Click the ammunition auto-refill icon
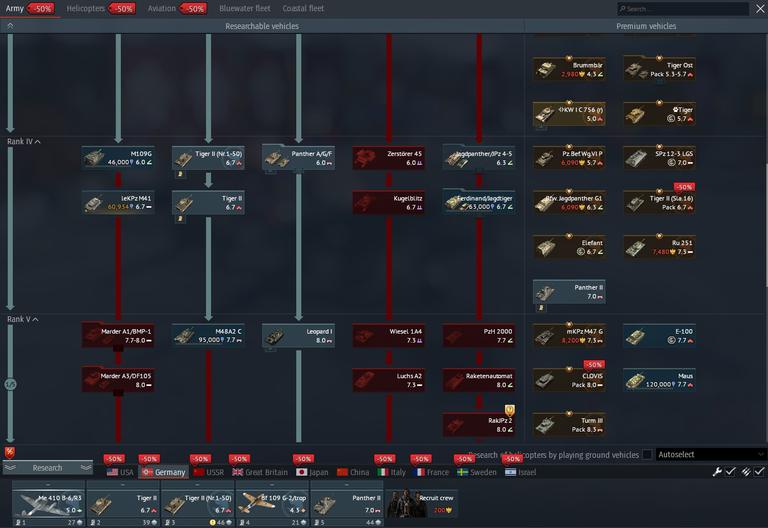This screenshot has height=528, width=768. (x=745, y=472)
